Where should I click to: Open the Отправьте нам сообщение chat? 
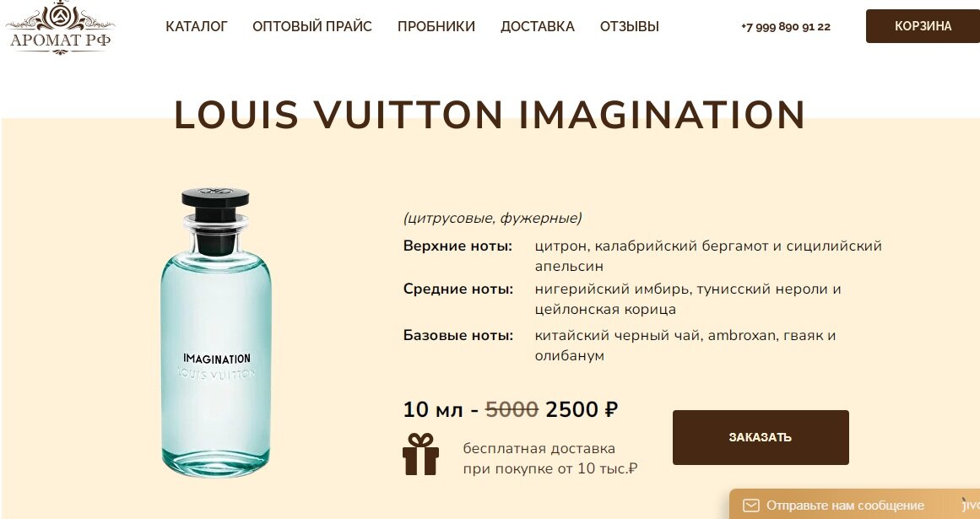pyautogui.click(x=845, y=505)
